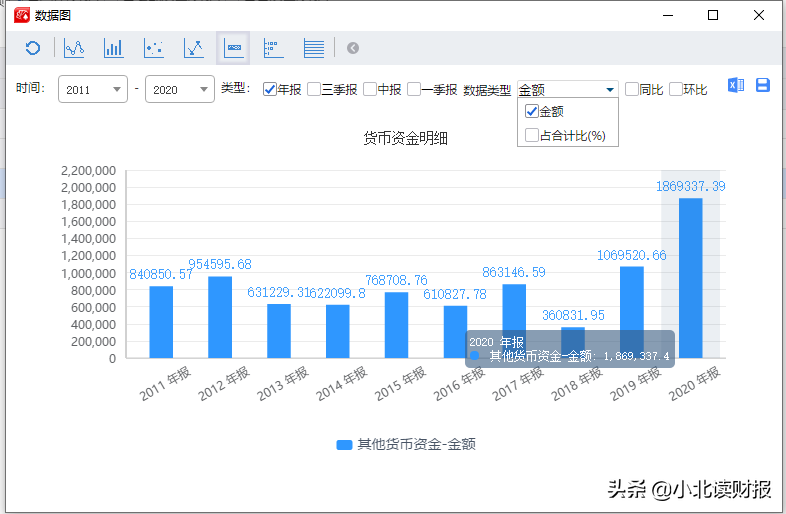
Task: Select 占合计比(%) option in dropdown list
Action: click(x=568, y=135)
